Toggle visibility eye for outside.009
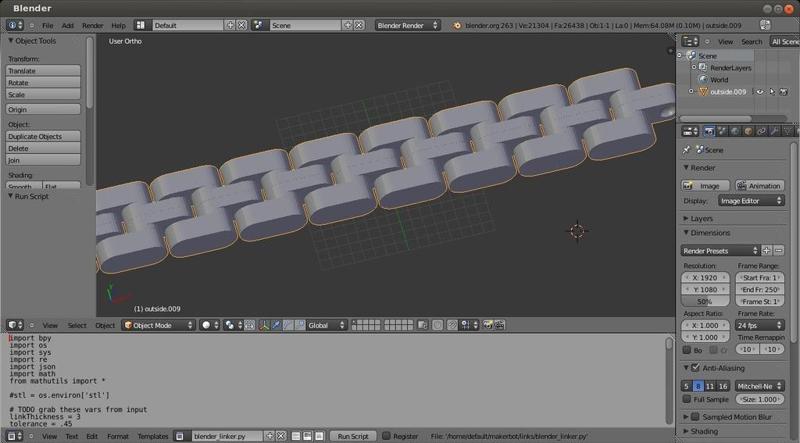Screen dimensions: 800x443 pos(759,92)
